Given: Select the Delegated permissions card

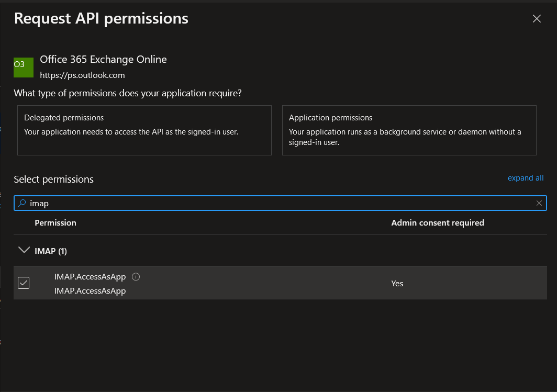Looking at the screenshot, I should [x=144, y=130].
